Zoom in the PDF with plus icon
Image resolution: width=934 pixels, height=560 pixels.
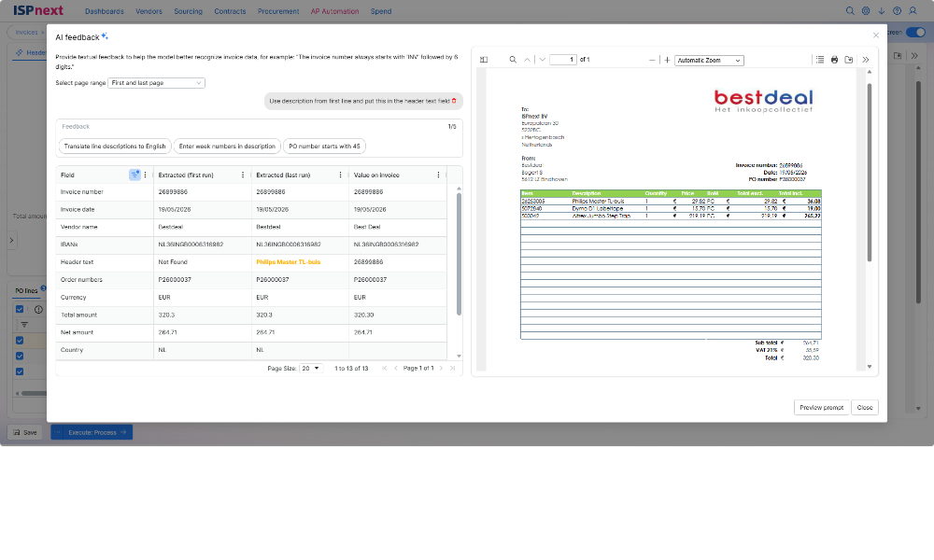[x=667, y=60]
